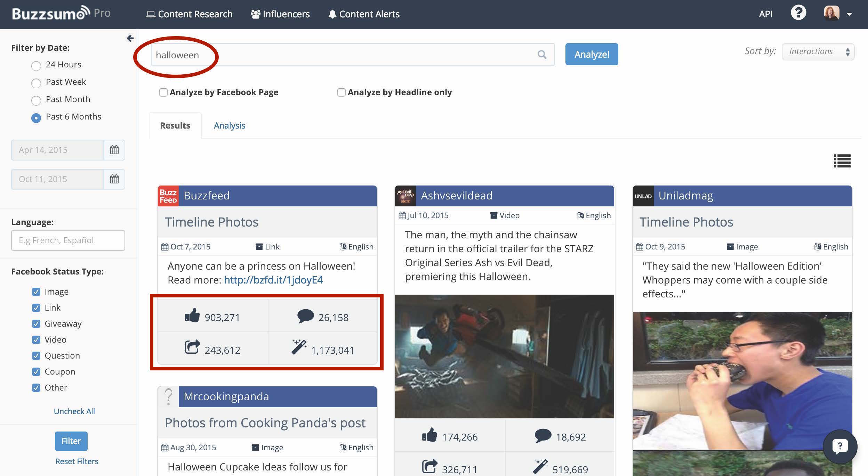Click the magnifier icon in the search box
This screenshot has height=476, width=868.
pos(542,55)
